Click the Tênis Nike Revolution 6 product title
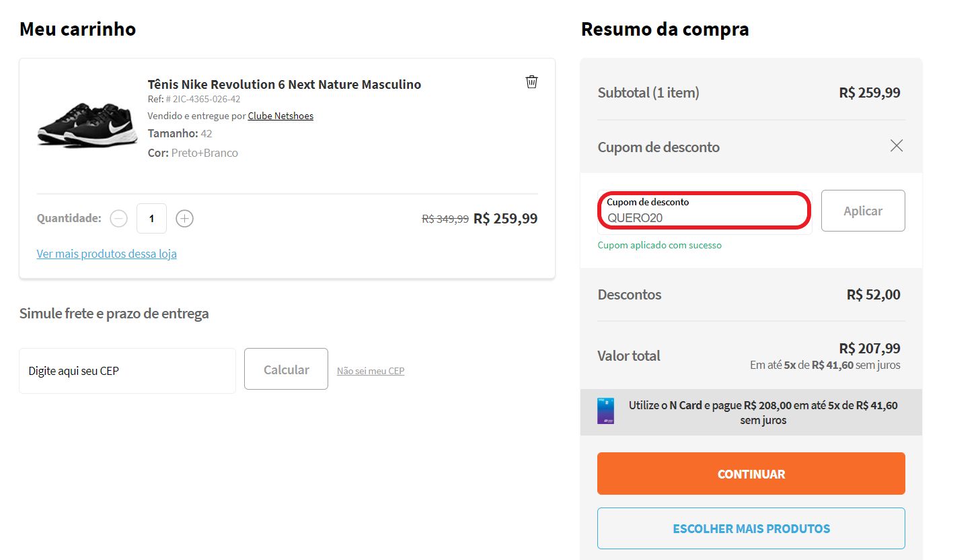 [284, 84]
